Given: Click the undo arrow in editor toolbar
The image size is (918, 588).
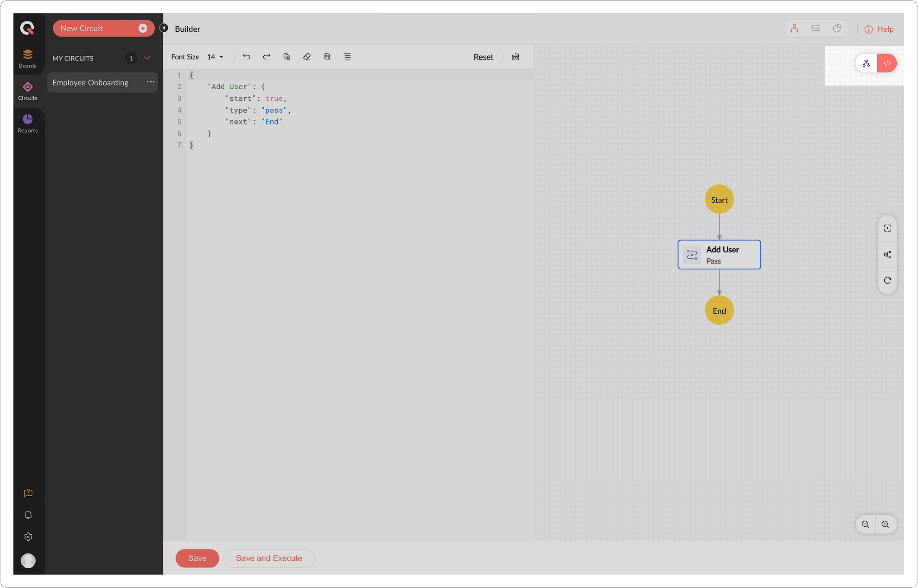Looking at the screenshot, I should tap(247, 57).
